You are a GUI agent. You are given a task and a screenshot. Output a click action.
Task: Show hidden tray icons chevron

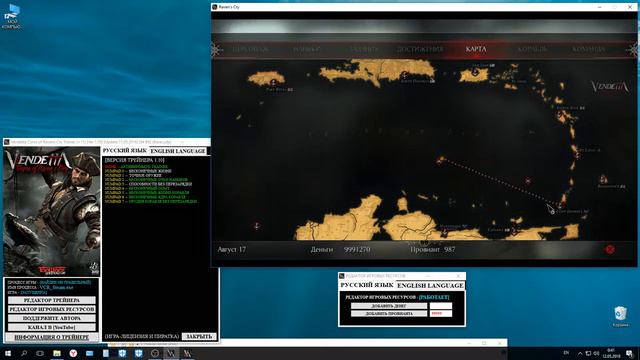pyautogui.click(x=580, y=353)
